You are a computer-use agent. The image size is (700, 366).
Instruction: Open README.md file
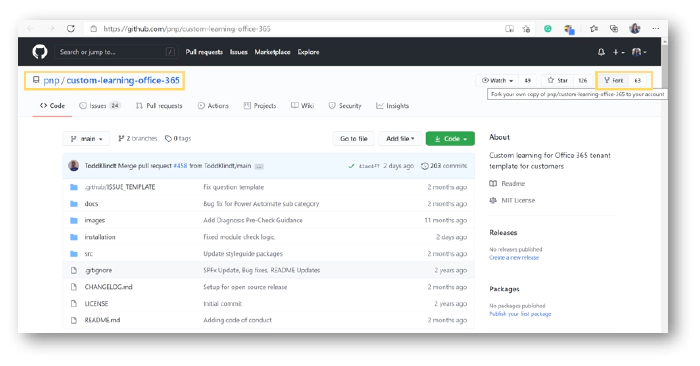point(102,320)
